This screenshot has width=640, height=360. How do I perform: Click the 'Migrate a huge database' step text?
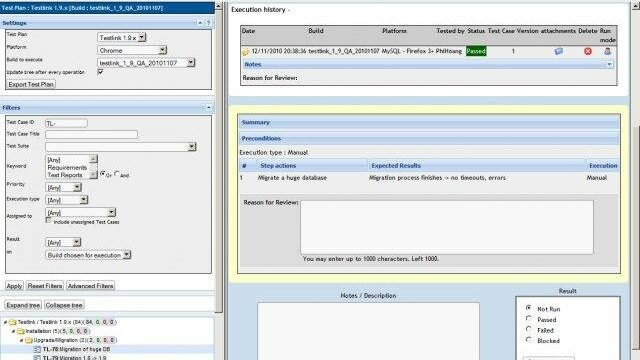pos(292,178)
